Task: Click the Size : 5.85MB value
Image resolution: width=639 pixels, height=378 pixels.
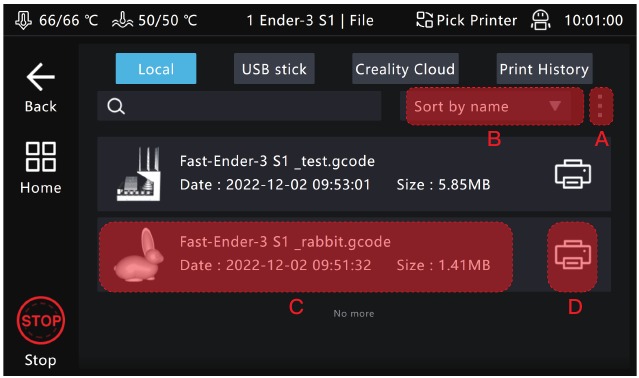Action: coord(443,185)
